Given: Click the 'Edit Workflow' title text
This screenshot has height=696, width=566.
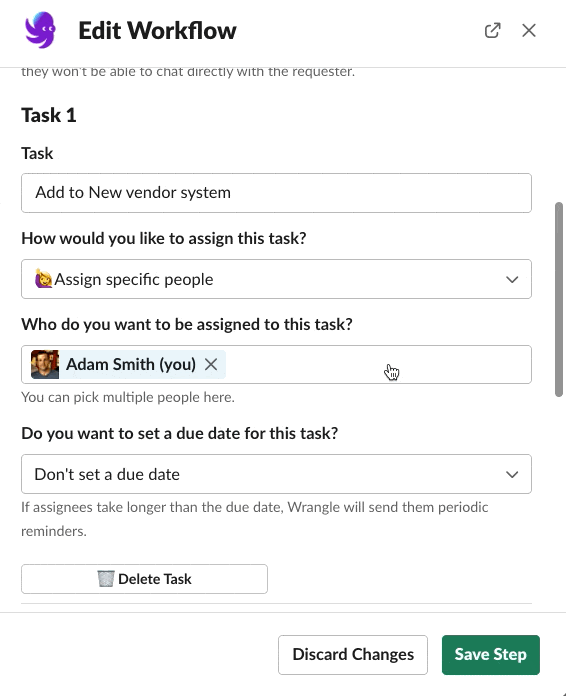Looking at the screenshot, I should 157,31.
